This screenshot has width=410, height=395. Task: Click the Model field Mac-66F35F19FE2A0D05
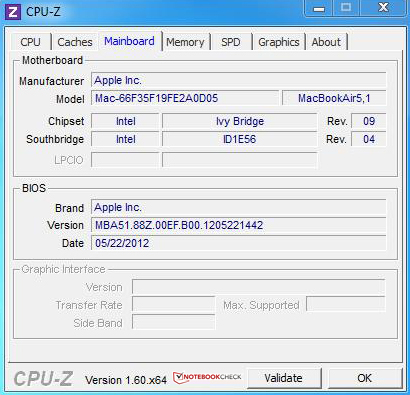[185, 98]
